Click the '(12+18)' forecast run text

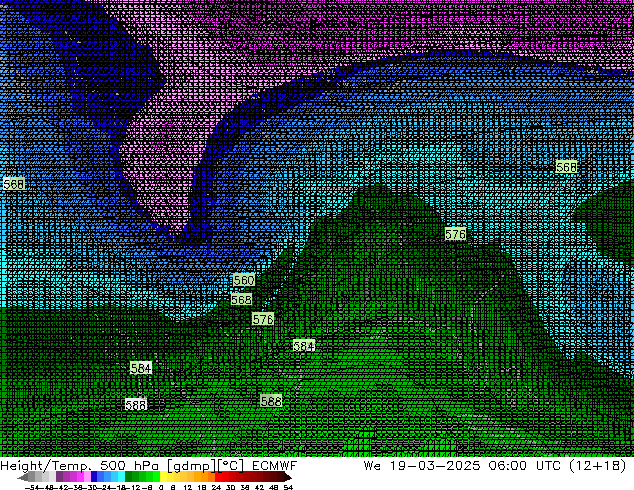coord(598,466)
